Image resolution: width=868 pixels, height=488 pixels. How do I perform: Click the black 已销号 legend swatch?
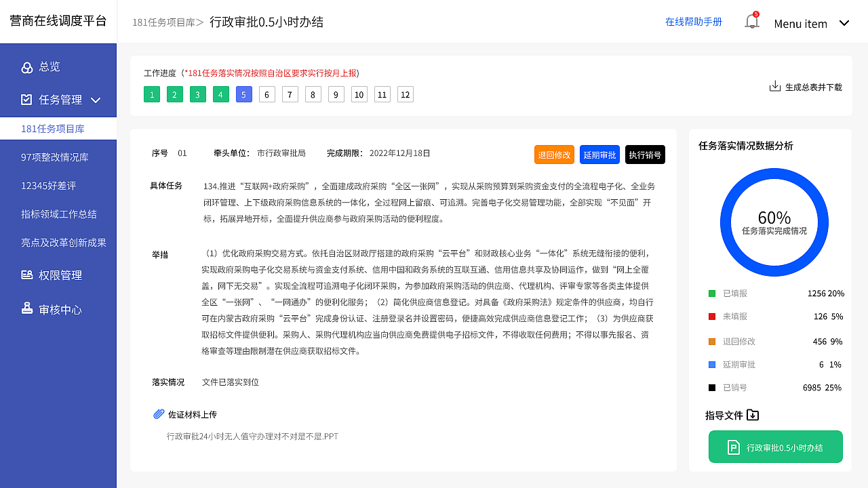(x=712, y=388)
